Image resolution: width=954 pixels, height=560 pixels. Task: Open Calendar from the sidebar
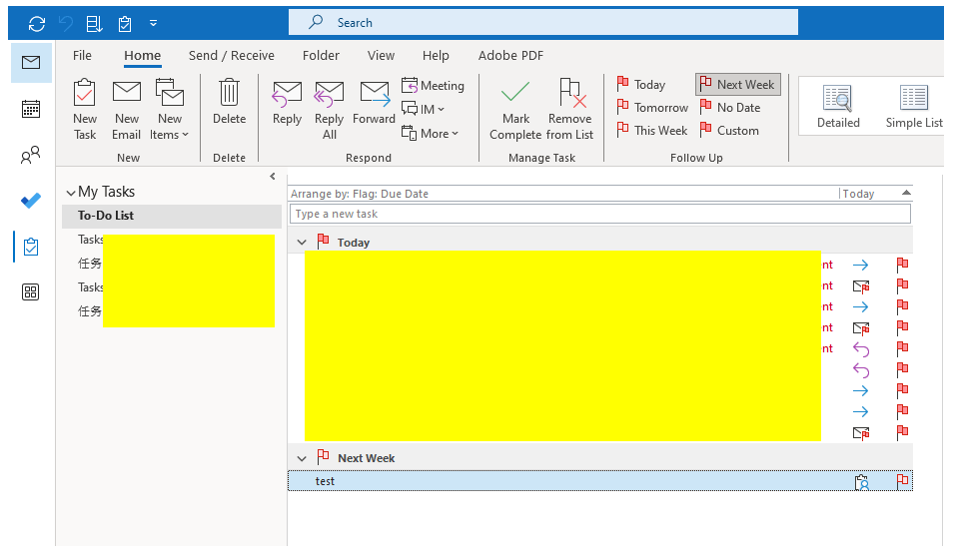[x=30, y=109]
